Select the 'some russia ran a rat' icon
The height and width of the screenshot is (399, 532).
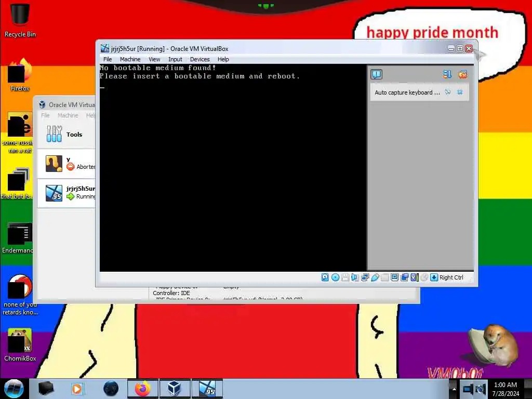[x=18, y=132]
